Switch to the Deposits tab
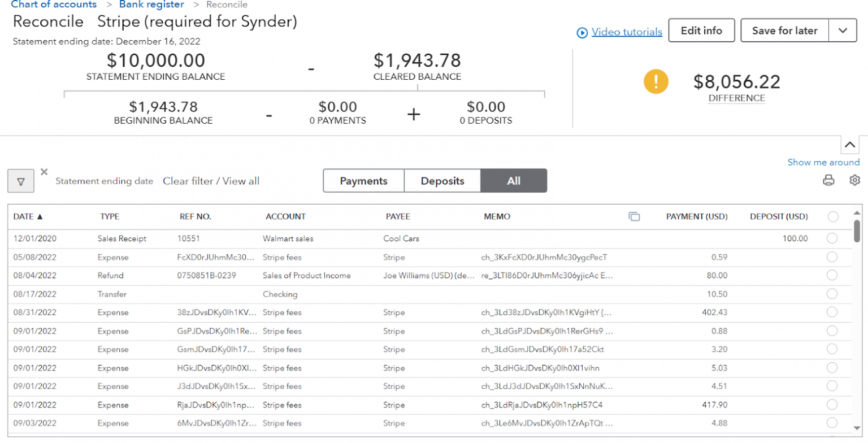Image resolution: width=868 pixels, height=443 pixels. (x=442, y=181)
